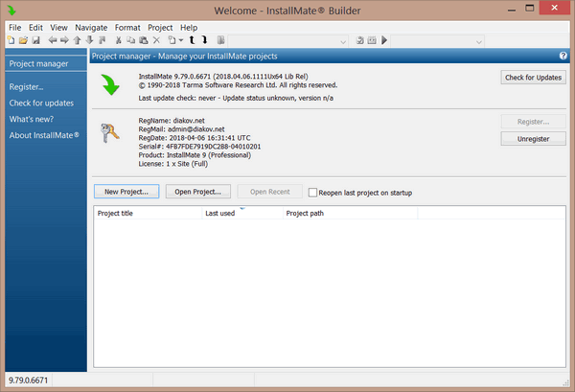Click the Open Recent button
This screenshot has height=392, width=575.
coord(270,192)
